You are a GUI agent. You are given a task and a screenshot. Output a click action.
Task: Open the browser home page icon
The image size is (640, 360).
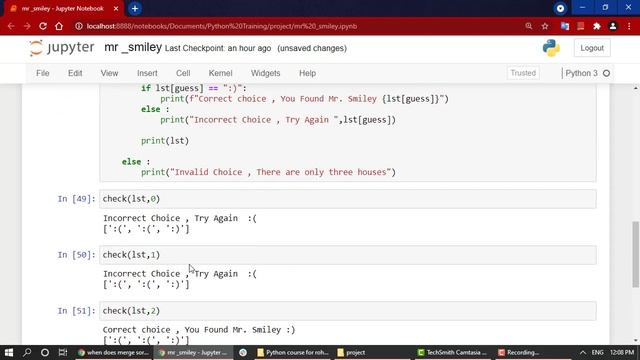point(59,26)
